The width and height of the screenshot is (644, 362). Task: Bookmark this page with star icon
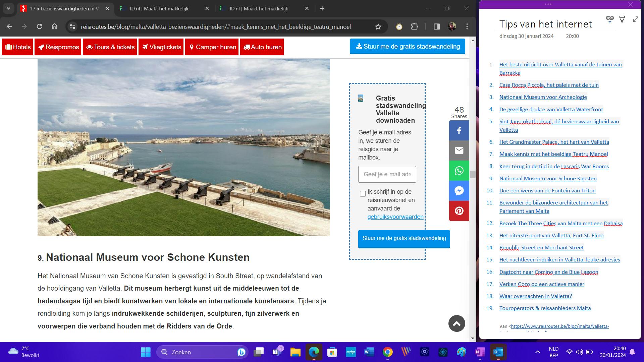[378, 26]
